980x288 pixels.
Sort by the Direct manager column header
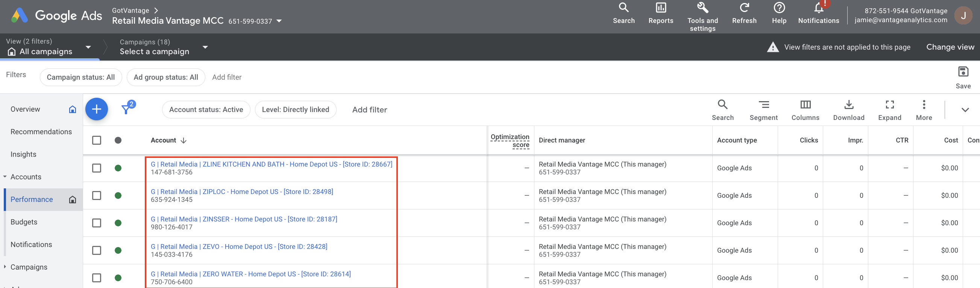pos(561,140)
